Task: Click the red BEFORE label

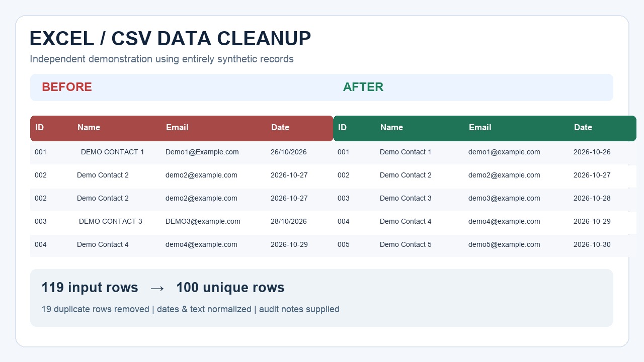Action: click(67, 87)
